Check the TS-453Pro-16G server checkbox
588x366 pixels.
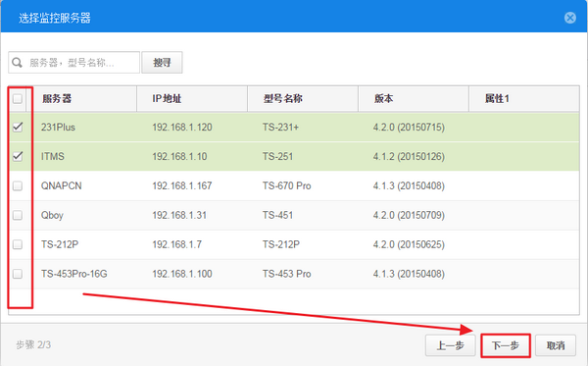(x=18, y=274)
